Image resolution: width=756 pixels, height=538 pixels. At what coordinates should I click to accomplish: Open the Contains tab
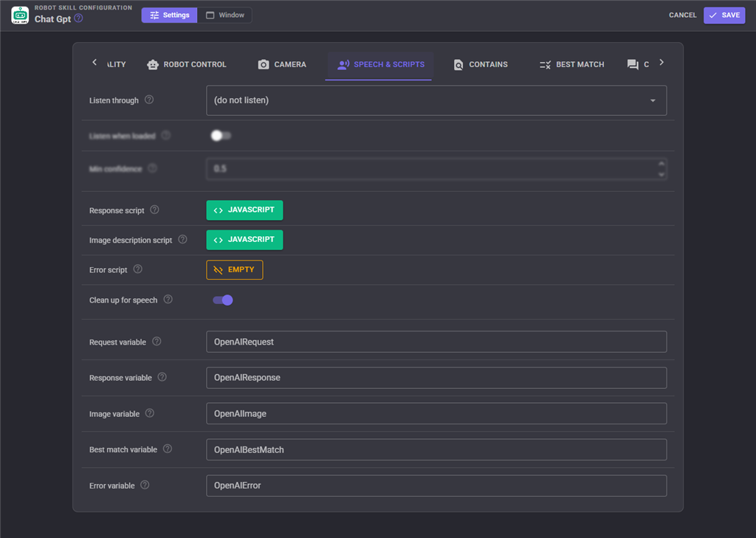481,65
